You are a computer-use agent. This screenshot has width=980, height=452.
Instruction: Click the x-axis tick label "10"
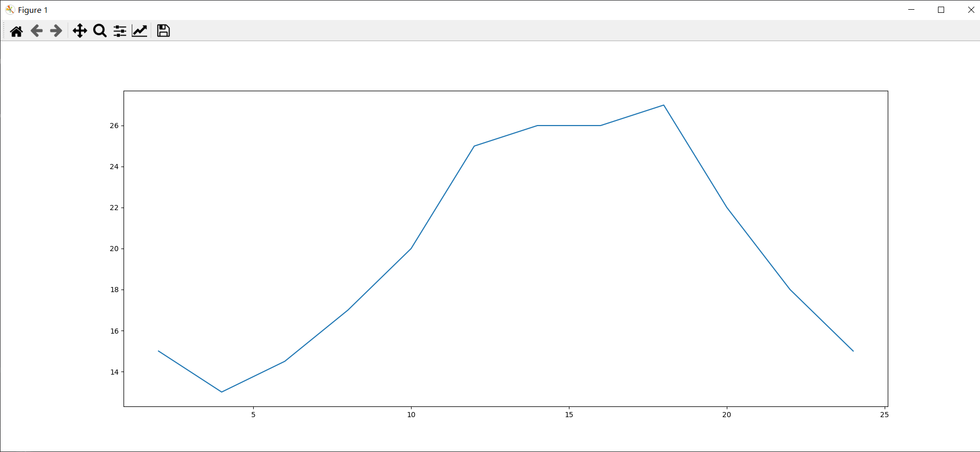tap(411, 415)
